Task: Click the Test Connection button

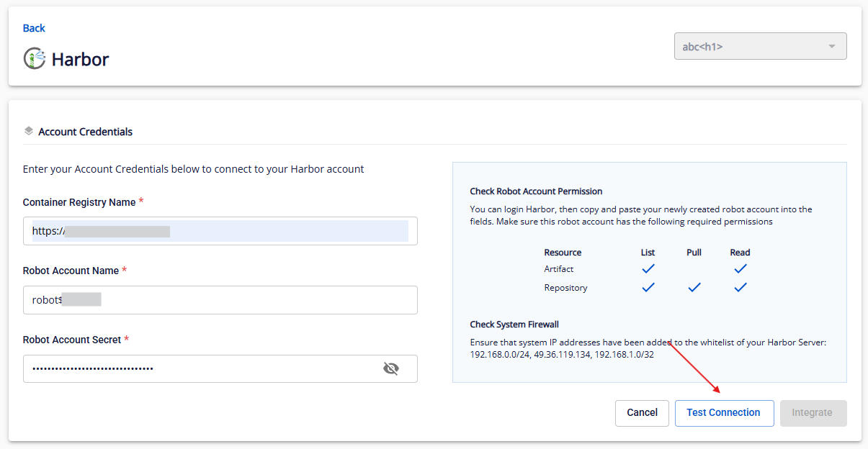Action: (x=723, y=413)
